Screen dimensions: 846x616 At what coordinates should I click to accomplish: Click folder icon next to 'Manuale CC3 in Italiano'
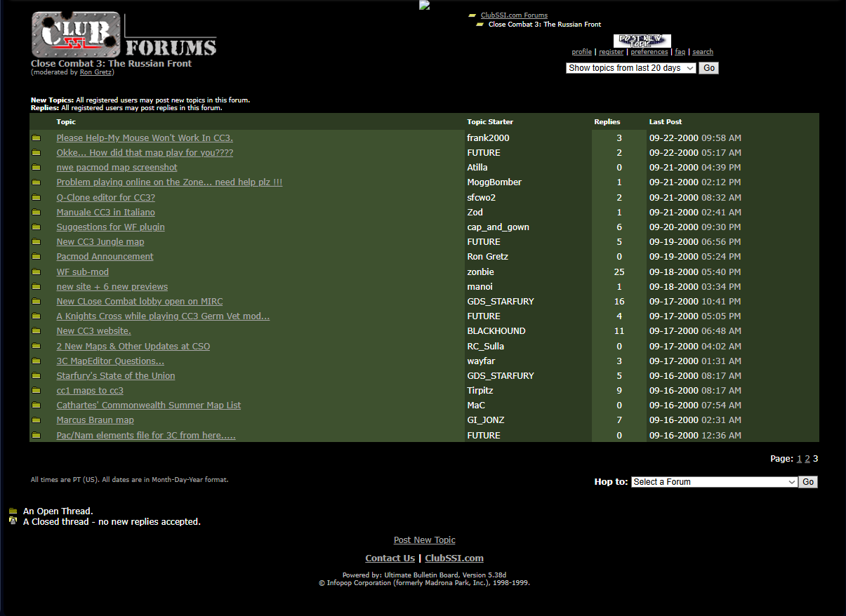[x=36, y=213]
